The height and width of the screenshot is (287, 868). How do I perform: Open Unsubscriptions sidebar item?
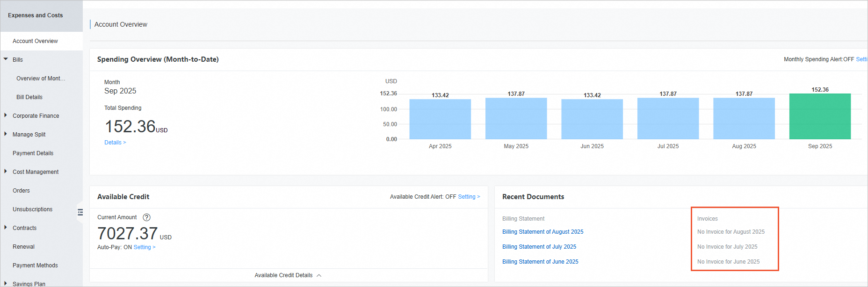(x=32, y=209)
